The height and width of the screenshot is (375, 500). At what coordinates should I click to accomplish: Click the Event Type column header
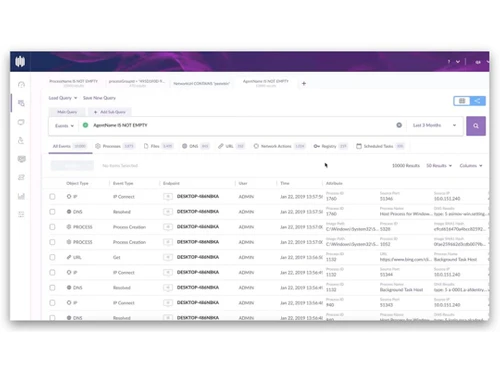(x=123, y=183)
